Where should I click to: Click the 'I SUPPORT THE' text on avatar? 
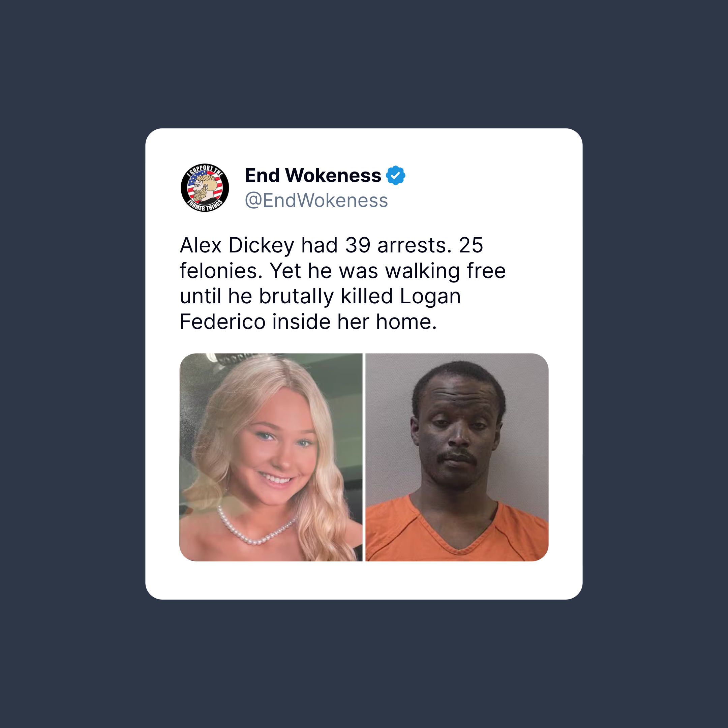click(x=205, y=170)
